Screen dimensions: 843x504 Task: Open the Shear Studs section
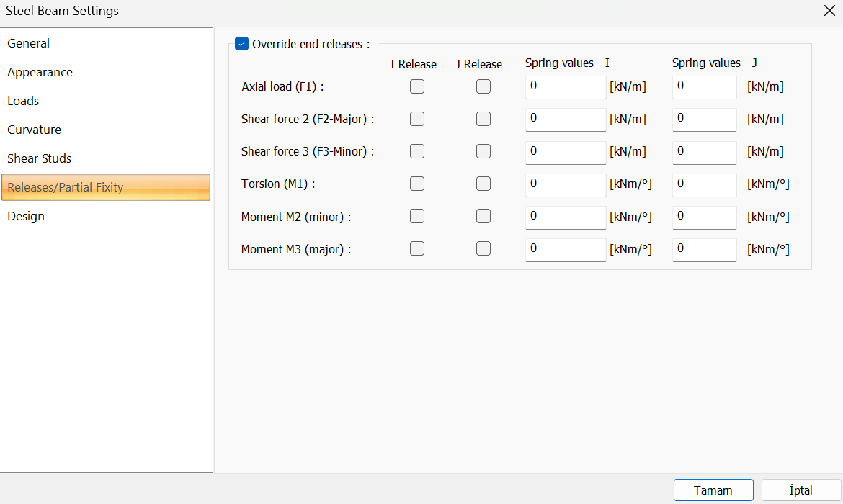point(40,158)
